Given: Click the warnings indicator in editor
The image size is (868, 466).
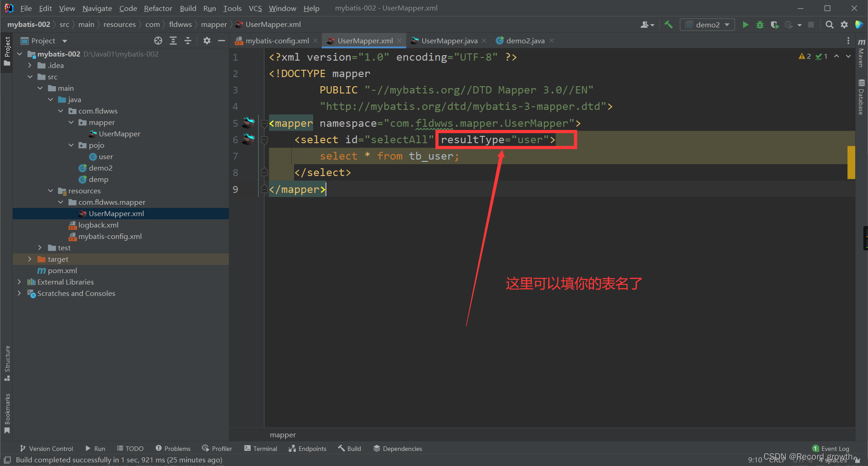Looking at the screenshot, I should pyautogui.click(x=805, y=56).
